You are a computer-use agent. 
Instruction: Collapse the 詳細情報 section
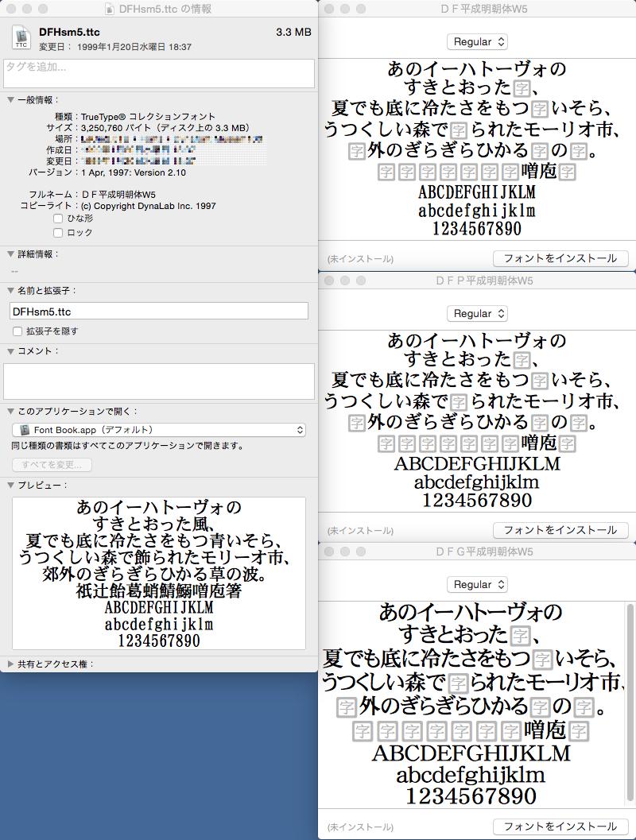(10, 254)
